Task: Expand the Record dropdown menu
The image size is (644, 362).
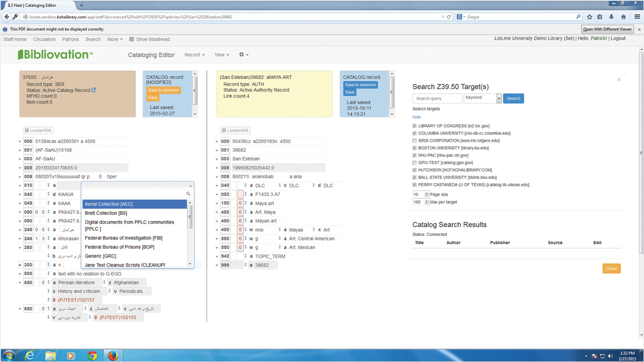Action: 194,55
